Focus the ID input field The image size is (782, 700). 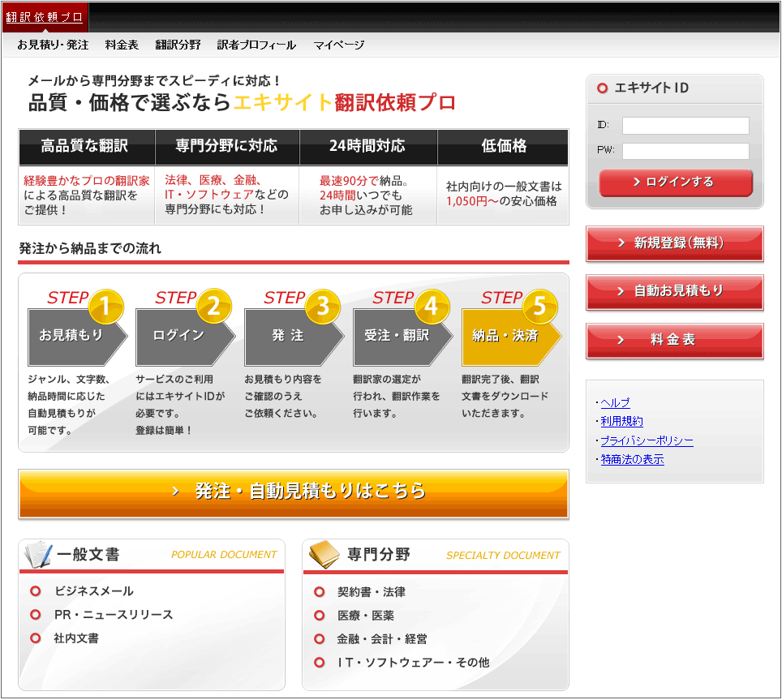coord(685,126)
